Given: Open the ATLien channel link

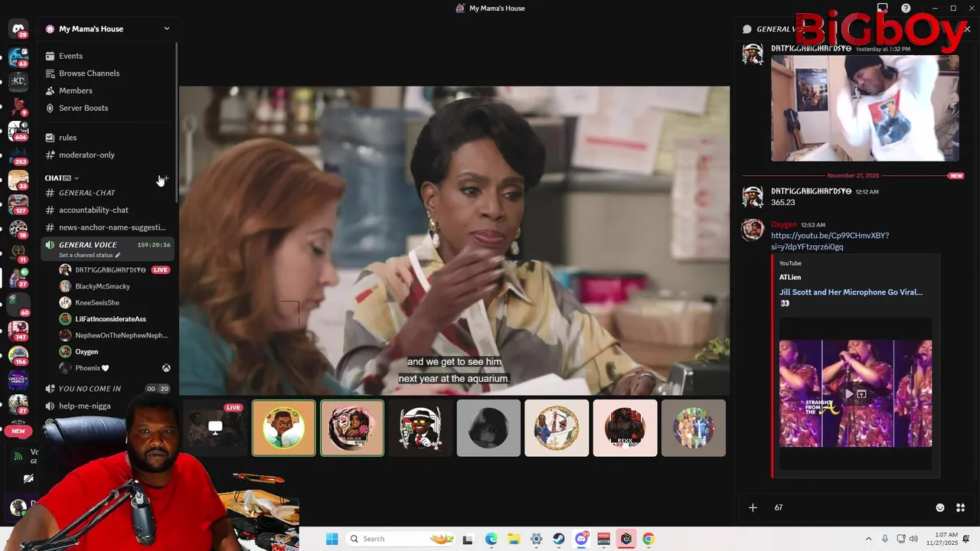Looking at the screenshot, I should pos(790,277).
